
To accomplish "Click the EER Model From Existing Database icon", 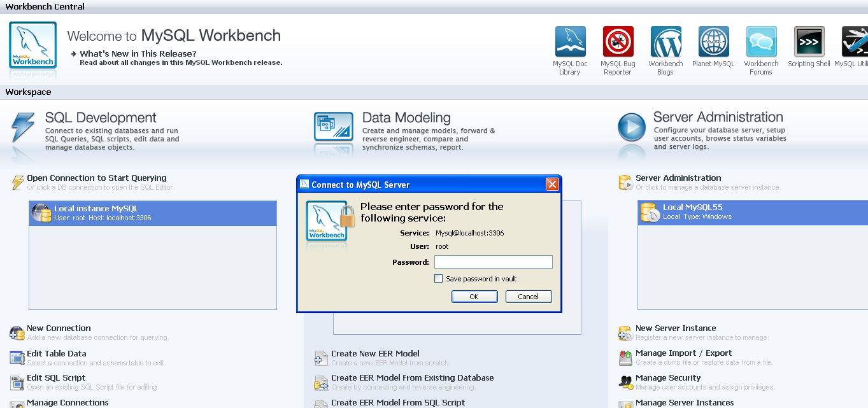I will (x=321, y=383).
